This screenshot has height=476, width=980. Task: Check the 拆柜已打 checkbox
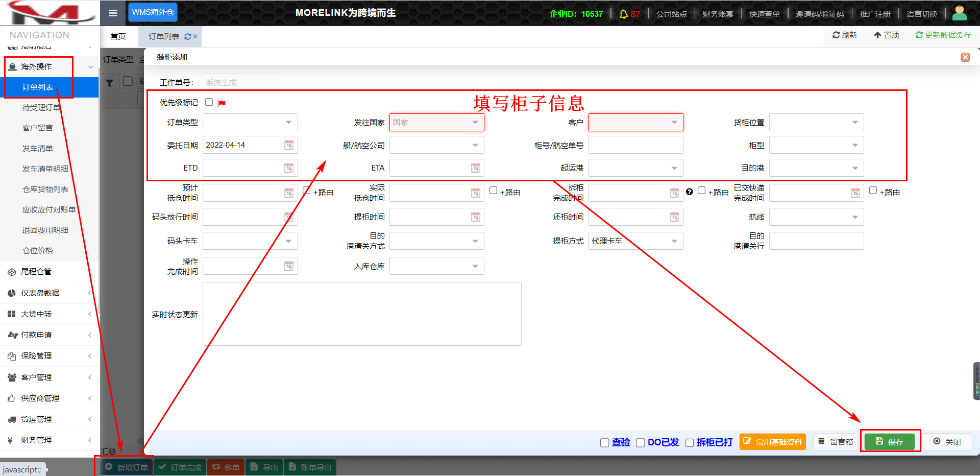click(690, 443)
